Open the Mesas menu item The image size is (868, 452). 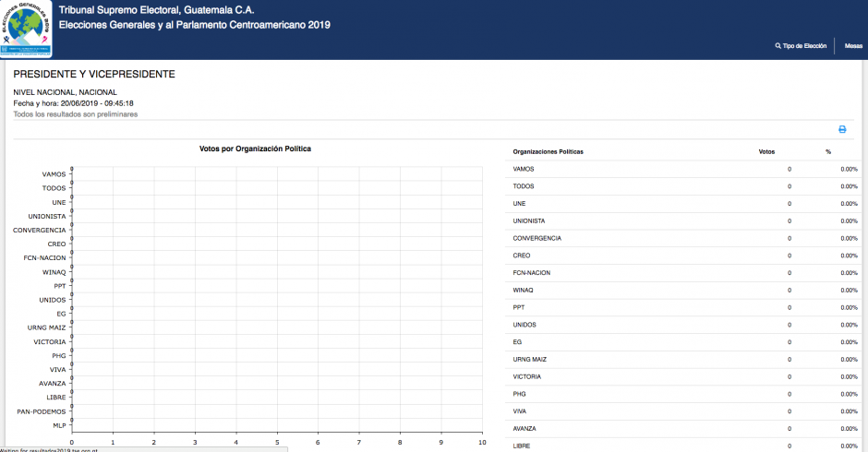853,45
